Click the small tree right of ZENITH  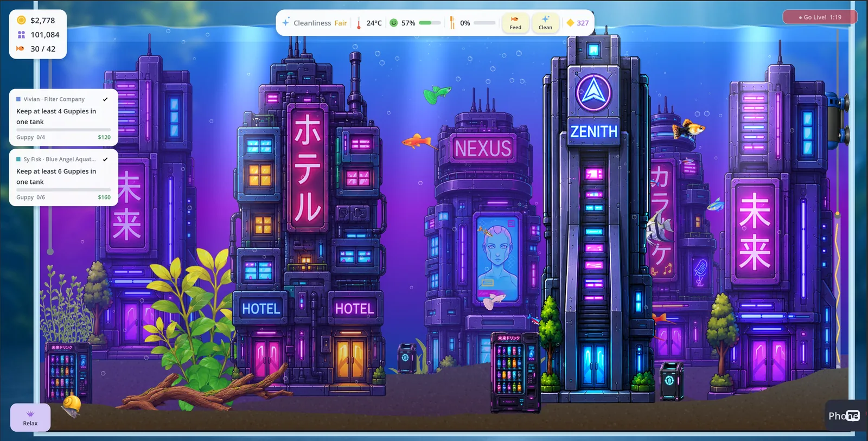[x=722, y=339]
